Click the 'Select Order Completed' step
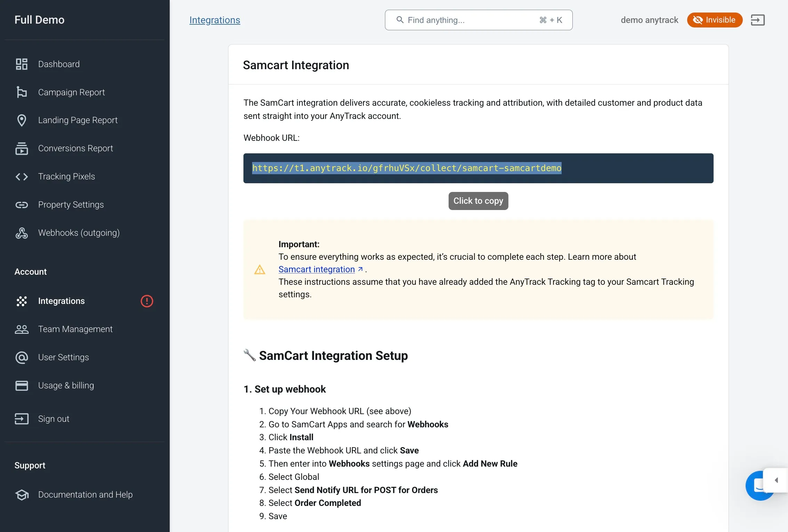Image resolution: width=788 pixels, height=532 pixels. pyautogui.click(x=315, y=503)
